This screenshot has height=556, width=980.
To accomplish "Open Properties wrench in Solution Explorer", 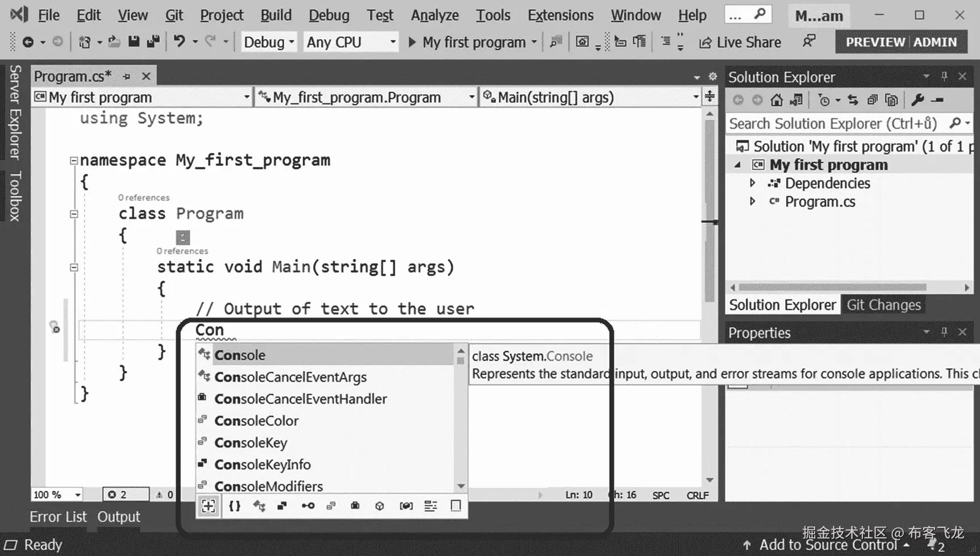I will pos(918,100).
